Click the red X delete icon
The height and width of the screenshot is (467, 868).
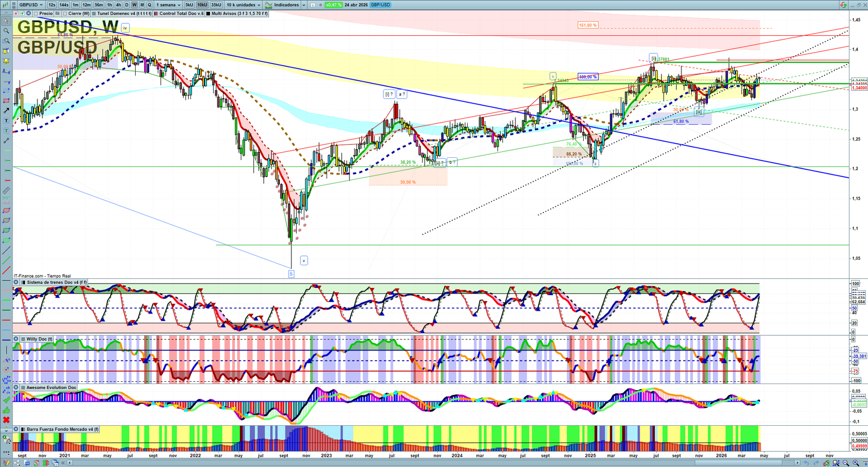(6, 420)
